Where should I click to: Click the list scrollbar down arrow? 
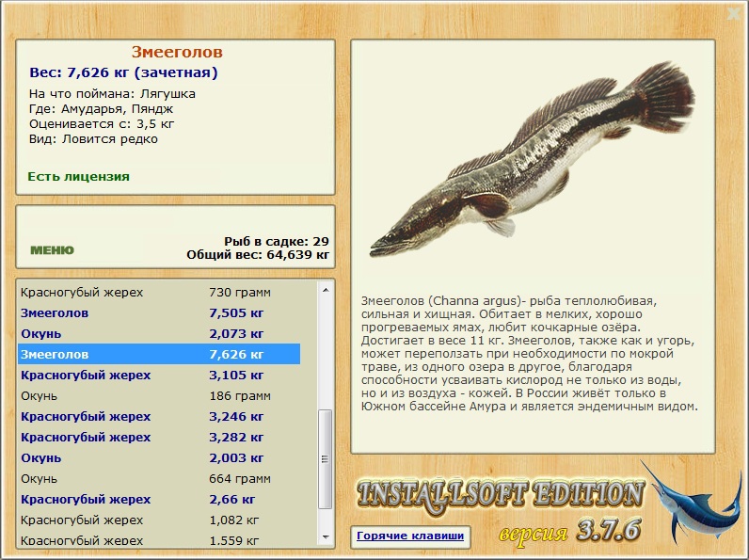[326, 537]
